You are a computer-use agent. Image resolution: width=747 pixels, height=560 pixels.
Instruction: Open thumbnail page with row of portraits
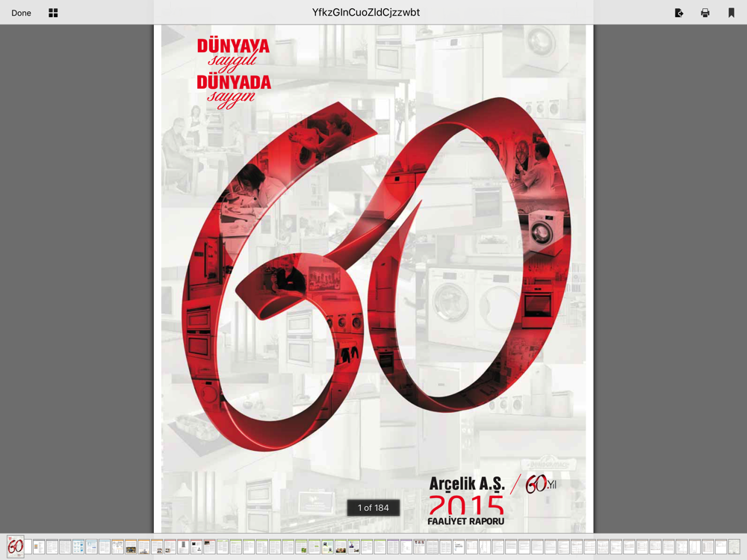pos(419,547)
